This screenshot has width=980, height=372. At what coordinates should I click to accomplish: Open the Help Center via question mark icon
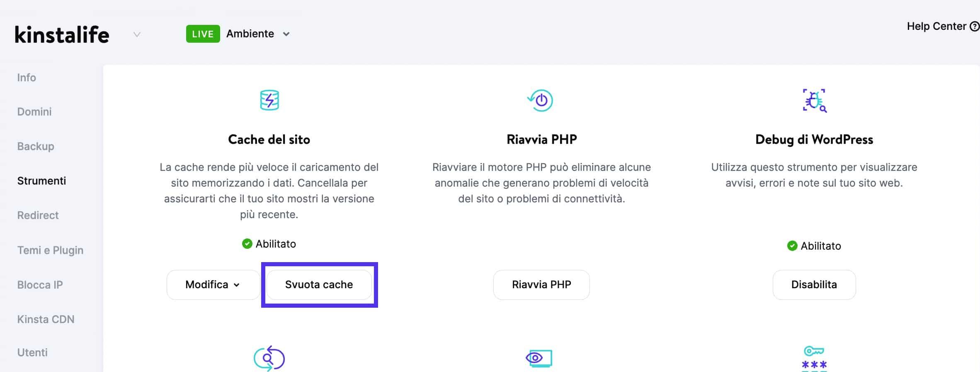[973, 26]
